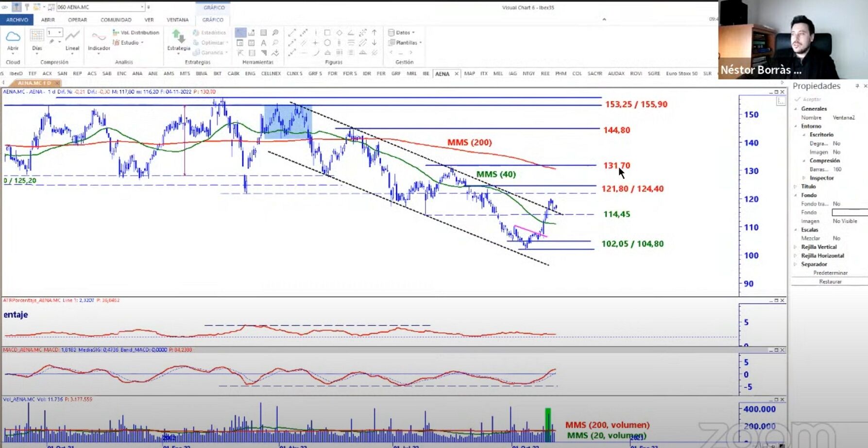Select the arc curve figure tool
The height and width of the screenshot is (448, 868).
(x=316, y=52)
